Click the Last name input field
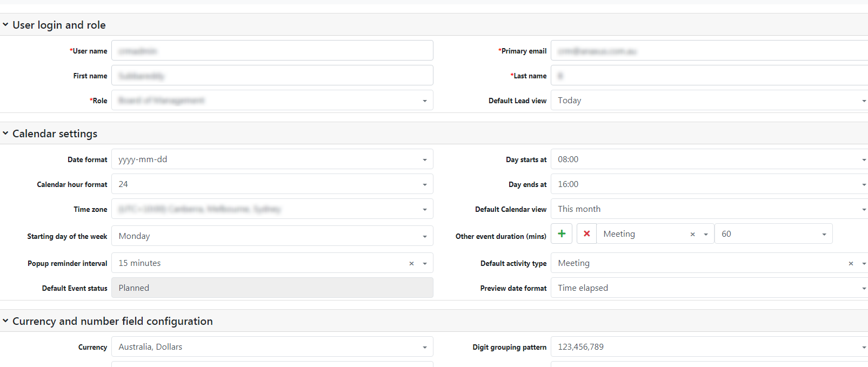 coord(709,75)
